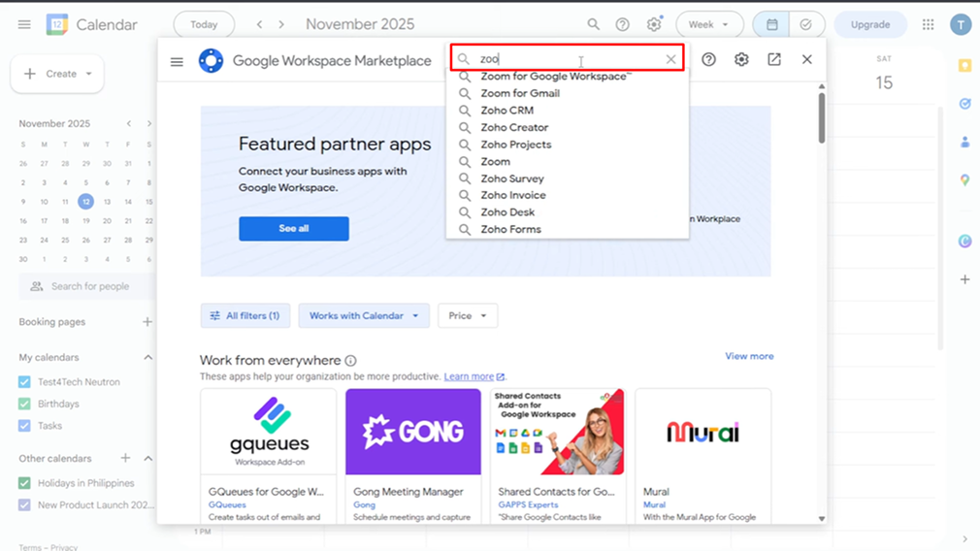Open Marketplace in new window icon
Image resolution: width=980 pixels, height=551 pixels.
tap(774, 59)
